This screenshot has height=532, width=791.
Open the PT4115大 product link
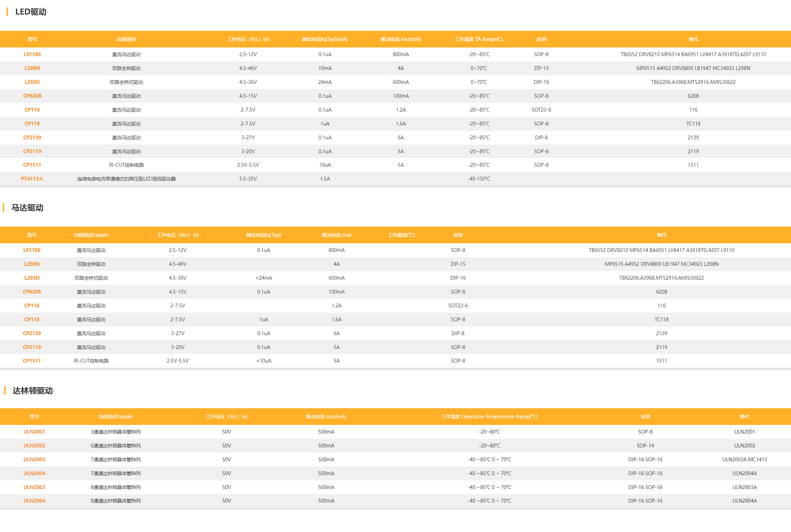tap(32, 179)
